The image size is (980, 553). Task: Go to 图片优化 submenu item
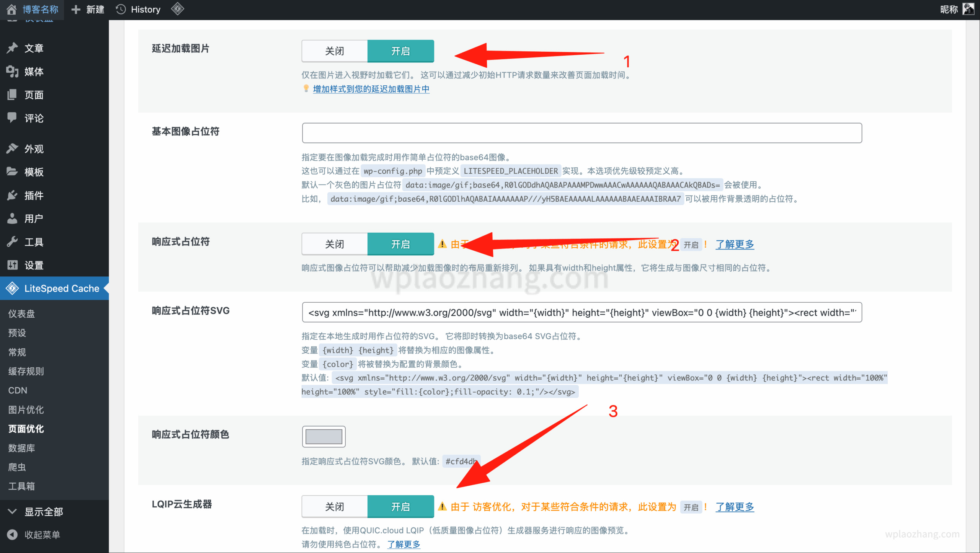(x=26, y=409)
